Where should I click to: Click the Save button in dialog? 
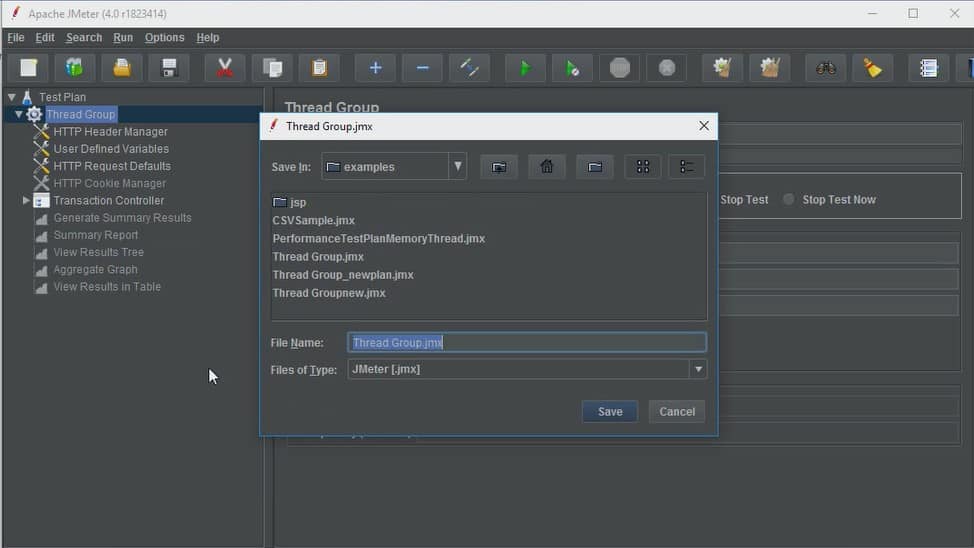610,411
